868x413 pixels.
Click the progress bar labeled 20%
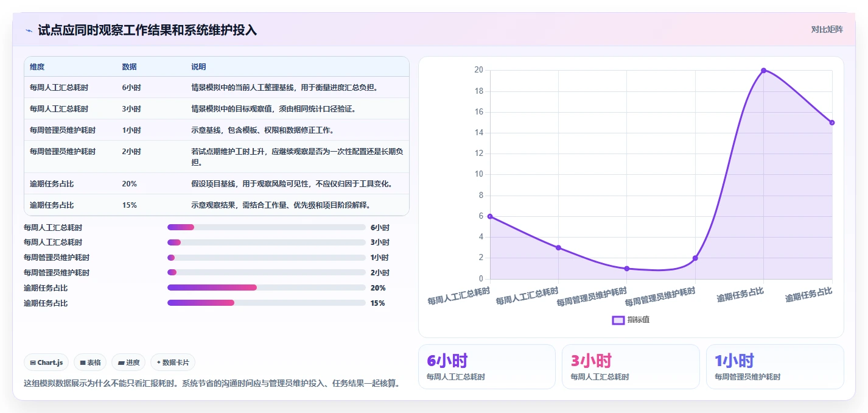[266, 288]
